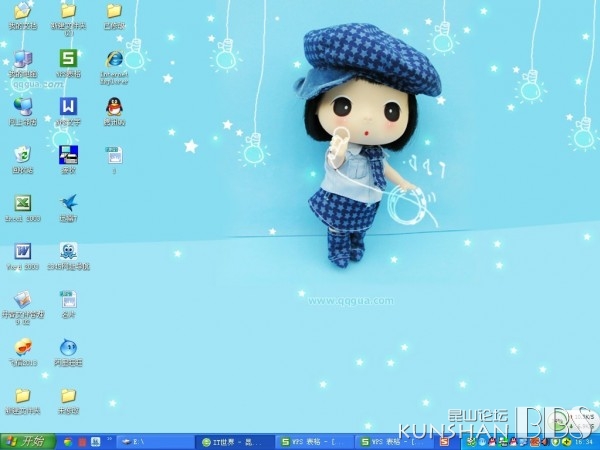Switch to the IT世界 browser taskbar button
600x450 pixels.
tap(235, 442)
